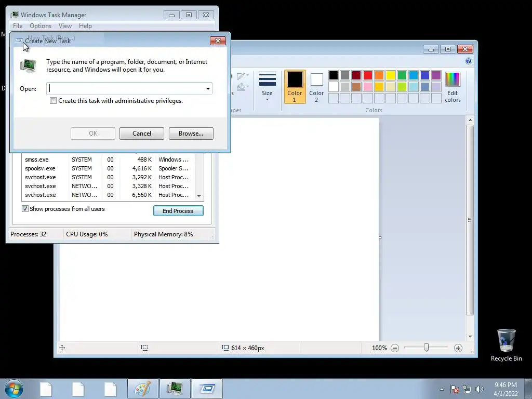
Task: Open the Options menu in Task Manager
Action: [x=41, y=26]
